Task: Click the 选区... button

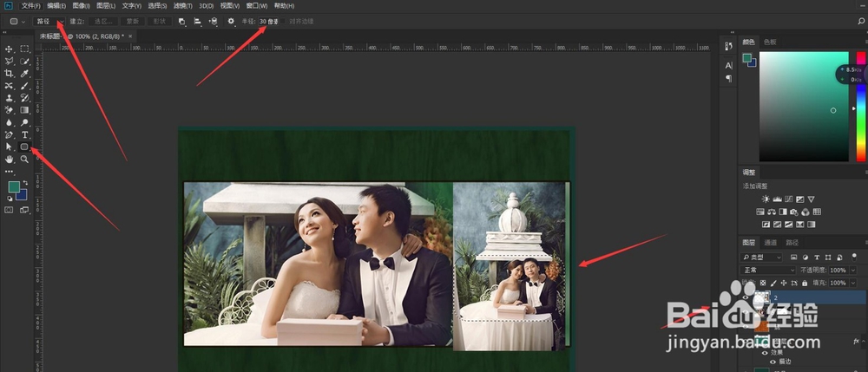Action: coord(103,21)
